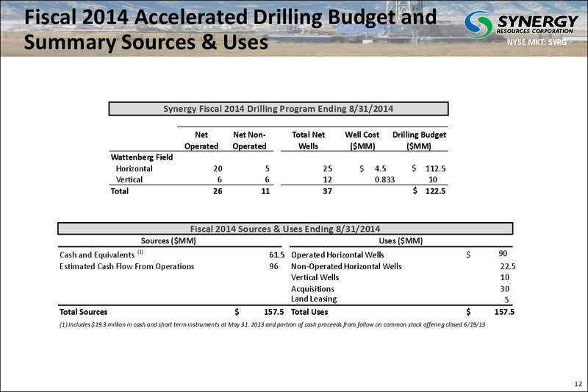Click the 'Well Cost ($MM)' column header
This screenshot has height=392, width=588.
pos(362,140)
